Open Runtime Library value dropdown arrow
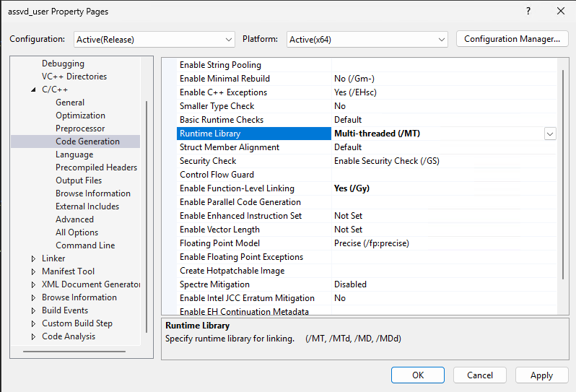The image size is (576, 392). point(550,134)
